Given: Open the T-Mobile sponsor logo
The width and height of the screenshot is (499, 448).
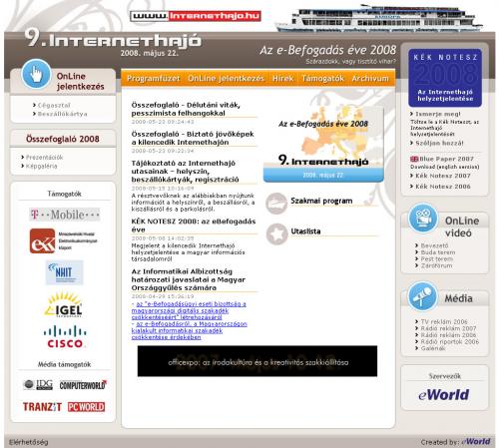Looking at the screenshot, I should (65, 215).
